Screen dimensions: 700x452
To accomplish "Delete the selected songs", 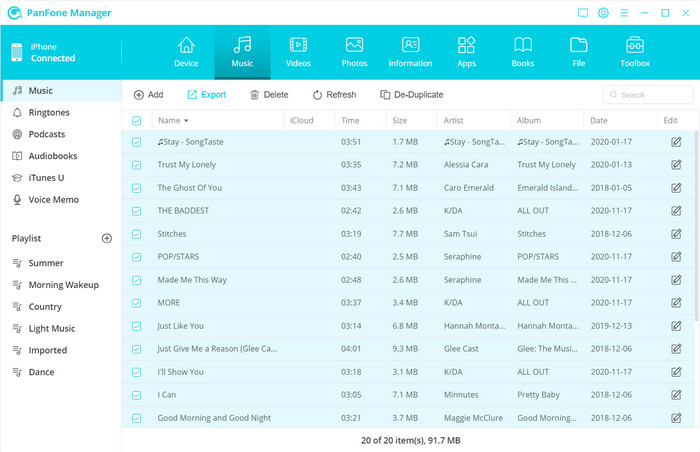I will point(269,95).
